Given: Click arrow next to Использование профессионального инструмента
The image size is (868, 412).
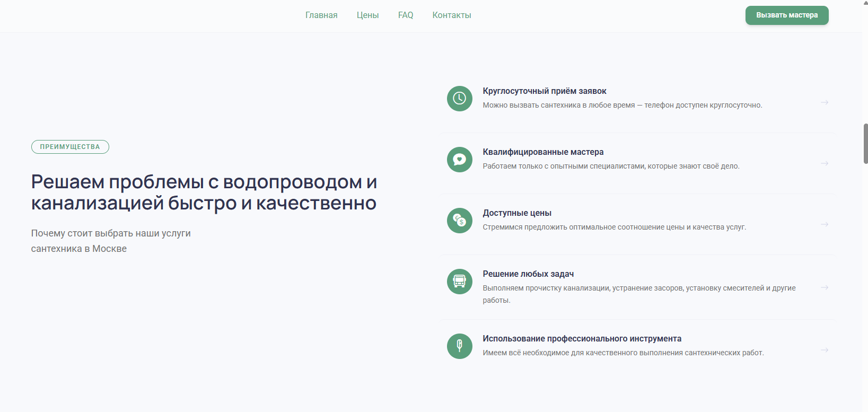Looking at the screenshot, I should [824, 350].
